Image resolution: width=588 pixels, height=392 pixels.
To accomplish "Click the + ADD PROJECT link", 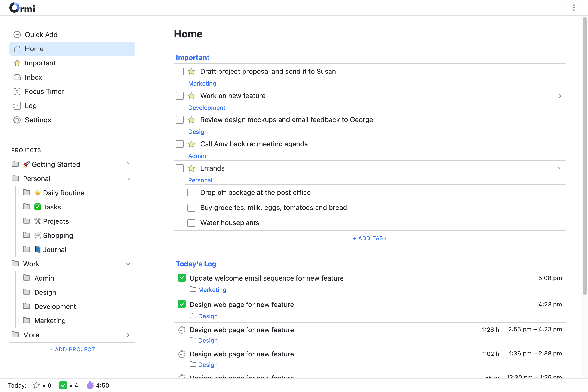I will coord(72,349).
